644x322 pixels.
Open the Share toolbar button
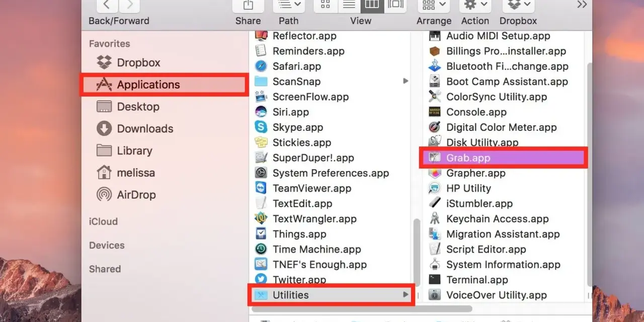click(x=248, y=5)
